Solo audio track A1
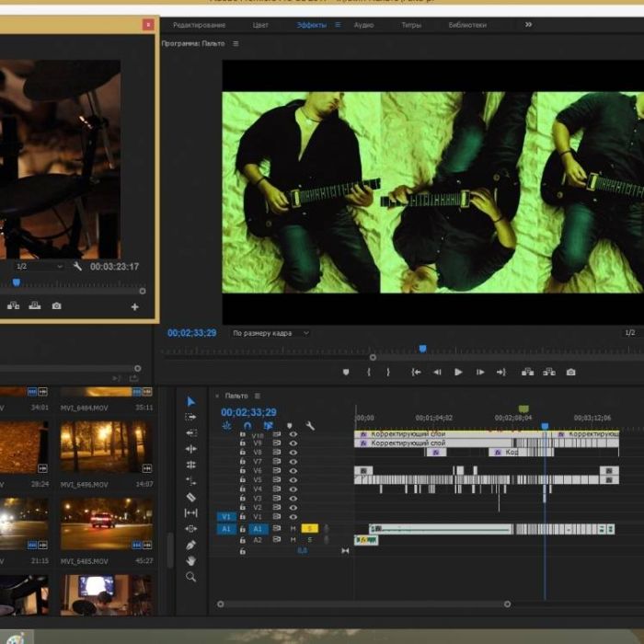Image resolution: width=644 pixels, height=644 pixels. click(310, 529)
